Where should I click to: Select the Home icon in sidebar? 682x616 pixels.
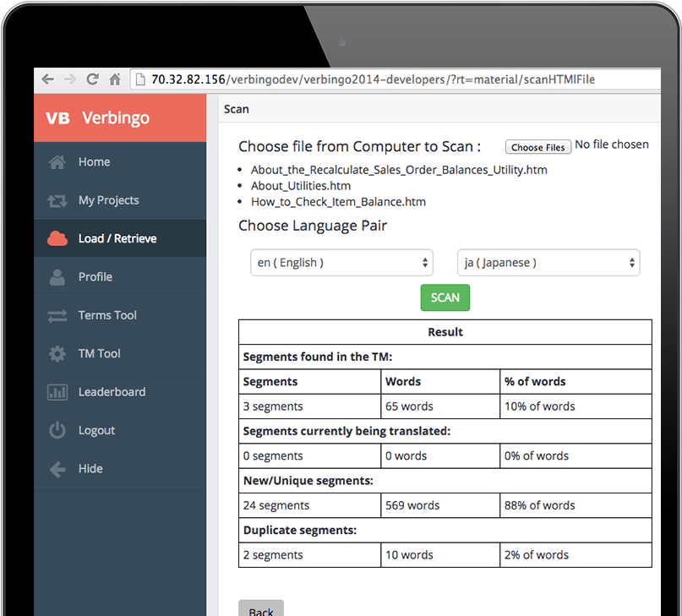point(57,161)
